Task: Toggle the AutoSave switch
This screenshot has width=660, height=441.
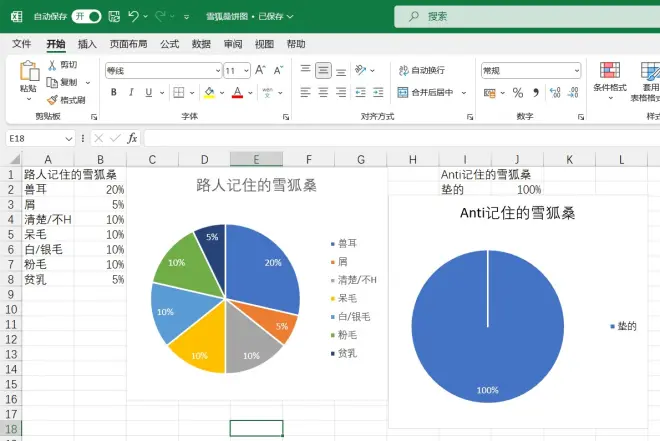Action: [87, 17]
